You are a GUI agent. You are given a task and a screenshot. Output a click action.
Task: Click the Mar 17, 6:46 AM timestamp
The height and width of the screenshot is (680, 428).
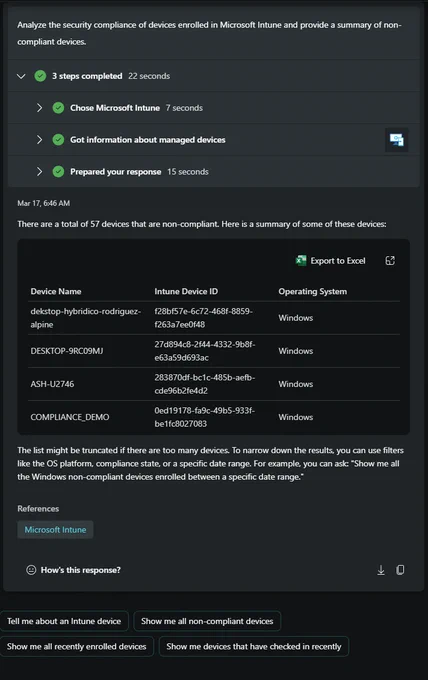(43, 203)
